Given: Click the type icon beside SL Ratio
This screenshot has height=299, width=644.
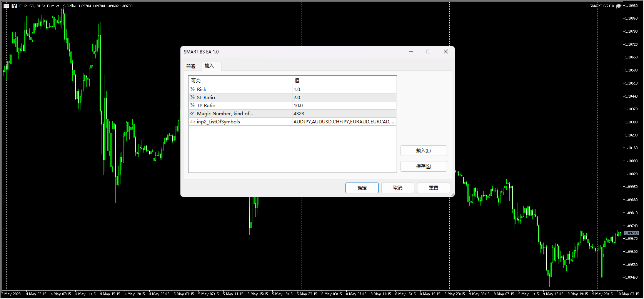Looking at the screenshot, I should pyautogui.click(x=192, y=97).
